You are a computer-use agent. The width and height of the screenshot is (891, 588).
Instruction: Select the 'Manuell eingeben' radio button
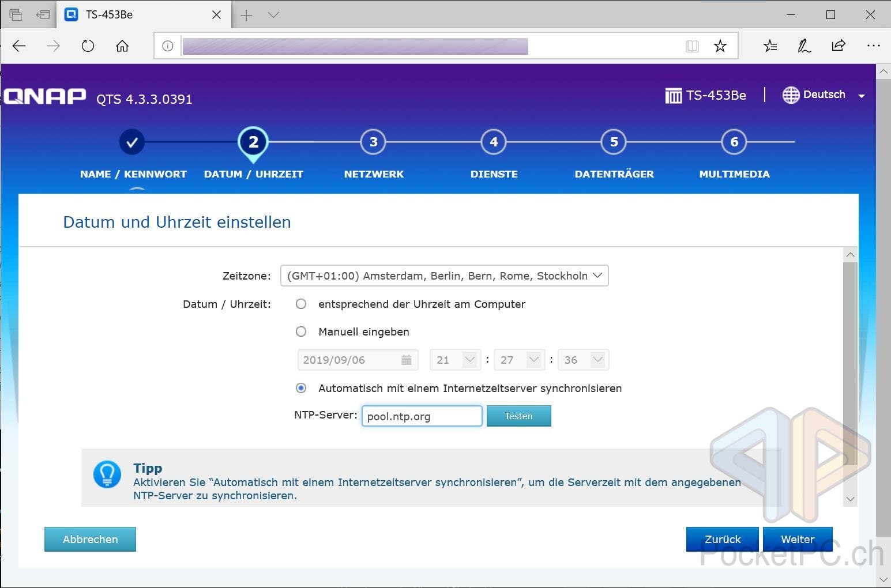pos(301,331)
